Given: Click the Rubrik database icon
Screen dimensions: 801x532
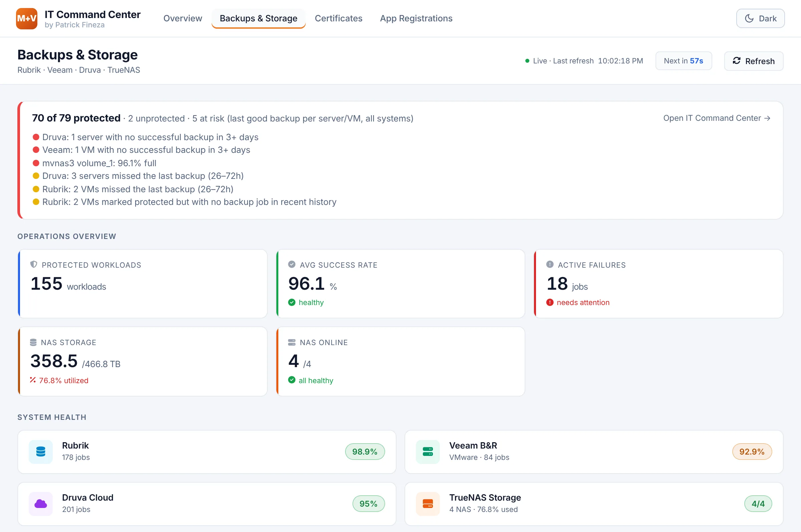Looking at the screenshot, I should click(41, 452).
